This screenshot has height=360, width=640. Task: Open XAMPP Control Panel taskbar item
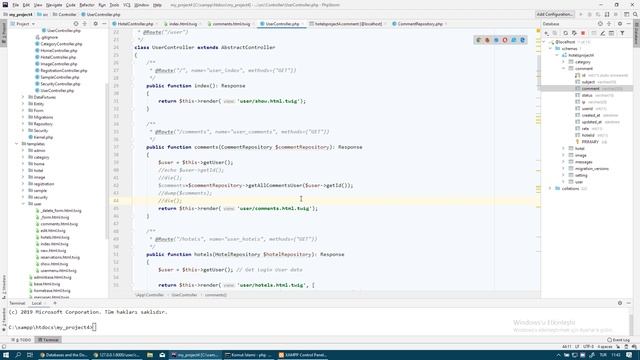click(x=303, y=355)
